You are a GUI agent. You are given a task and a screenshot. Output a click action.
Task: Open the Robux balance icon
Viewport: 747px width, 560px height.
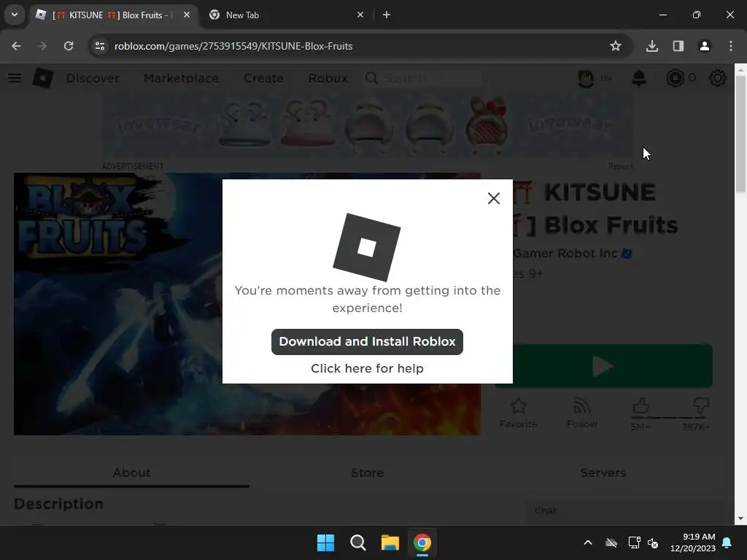(675, 77)
